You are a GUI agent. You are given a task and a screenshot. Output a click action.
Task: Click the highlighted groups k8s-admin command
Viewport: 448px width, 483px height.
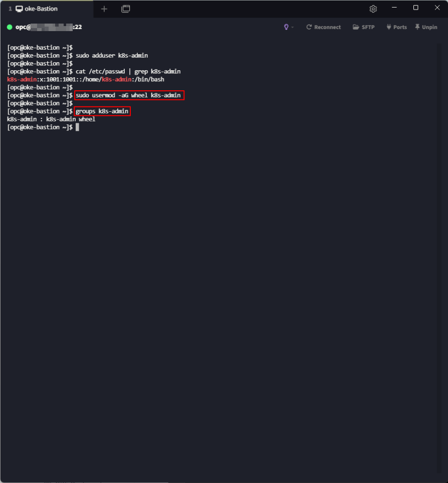[102, 111]
